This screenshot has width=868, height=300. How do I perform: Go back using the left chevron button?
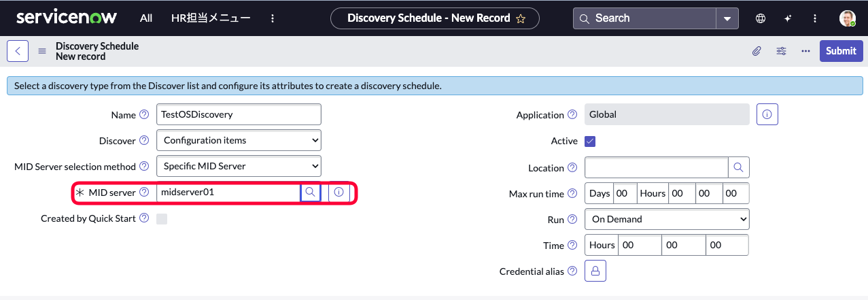(18, 51)
